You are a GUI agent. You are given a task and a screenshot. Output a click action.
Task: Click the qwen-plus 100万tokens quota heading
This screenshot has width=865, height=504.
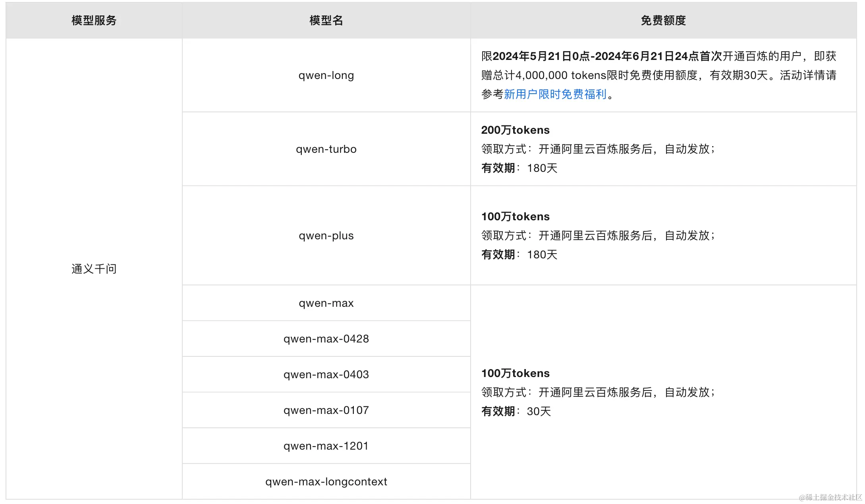click(x=515, y=217)
